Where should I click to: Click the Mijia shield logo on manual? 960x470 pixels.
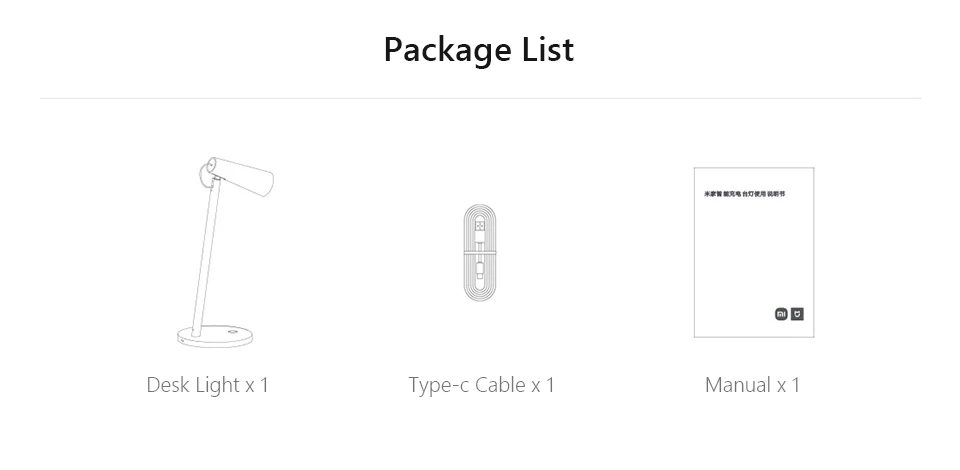(797, 314)
